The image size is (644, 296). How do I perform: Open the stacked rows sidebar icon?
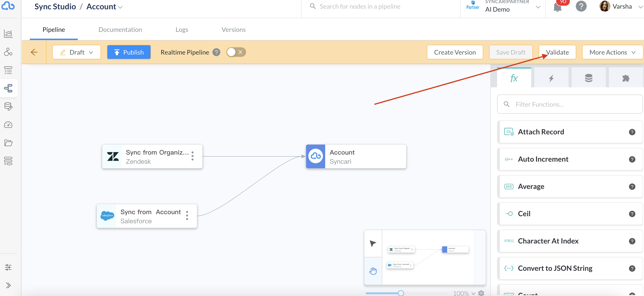(8, 161)
